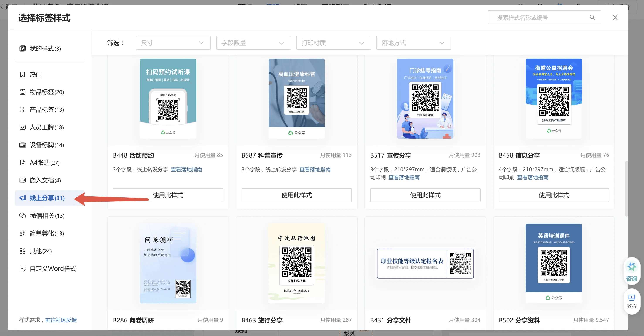Click the 问卷调研 template thumbnail
This screenshot has width=644, height=336.
point(168,263)
